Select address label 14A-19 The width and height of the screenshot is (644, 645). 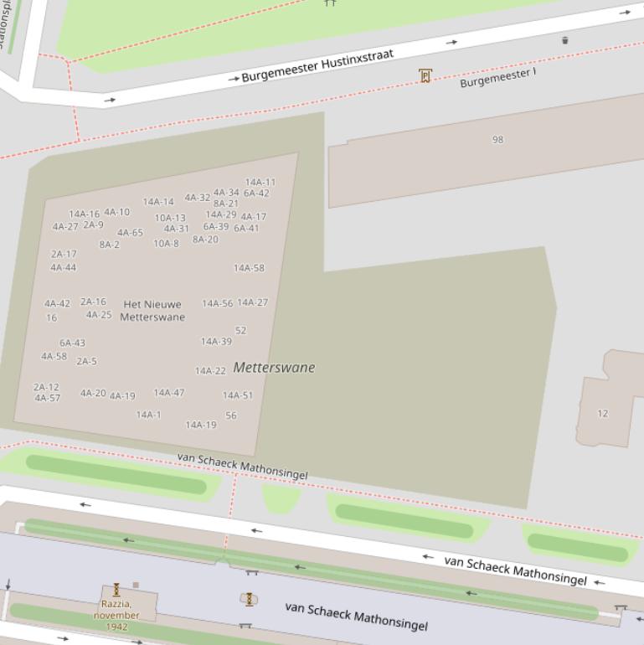[x=201, y=425]
